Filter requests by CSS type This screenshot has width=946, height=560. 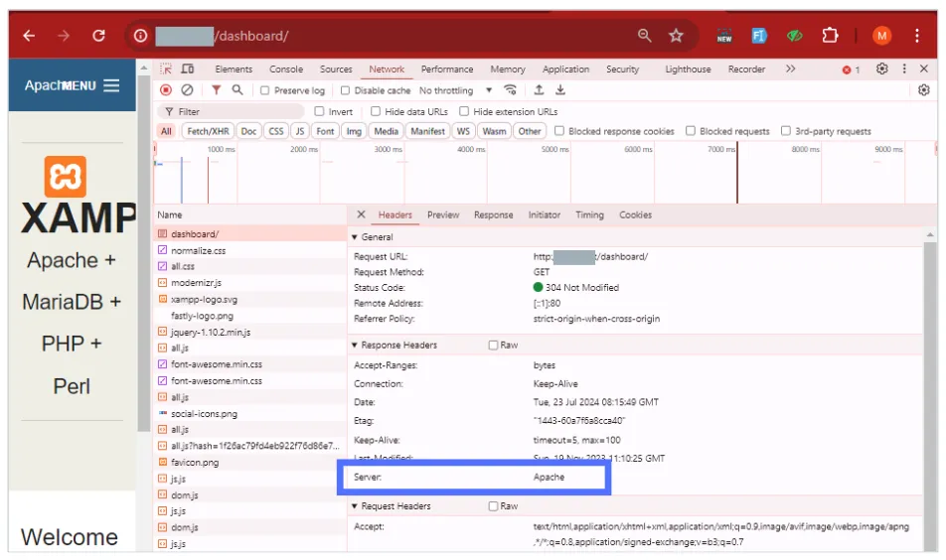click(x=276, y=131)
